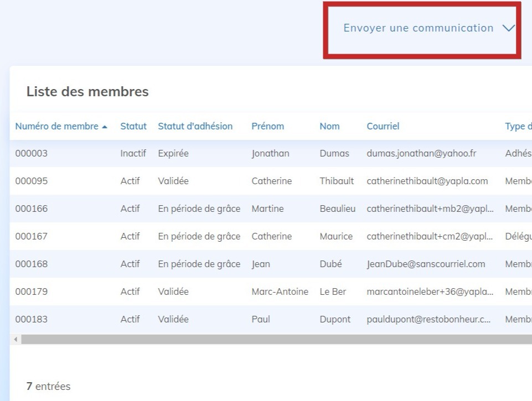Click the 7 entrées counter text

coord(49,386)
